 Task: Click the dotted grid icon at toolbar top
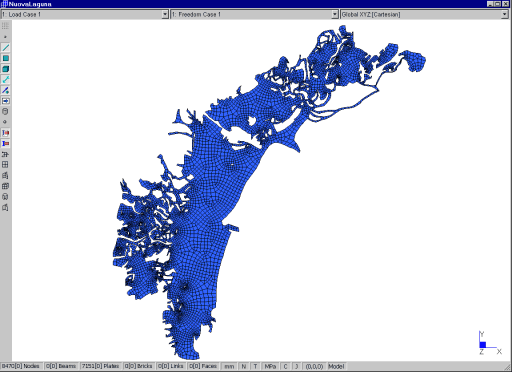pyautogui.click(x=6, y=26)
